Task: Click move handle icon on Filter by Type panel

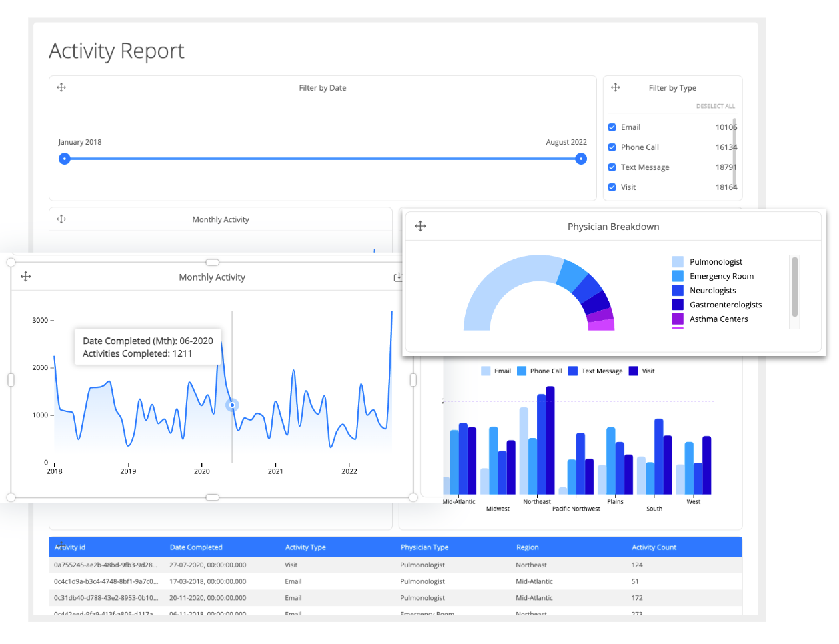Action: click(616, 87)
